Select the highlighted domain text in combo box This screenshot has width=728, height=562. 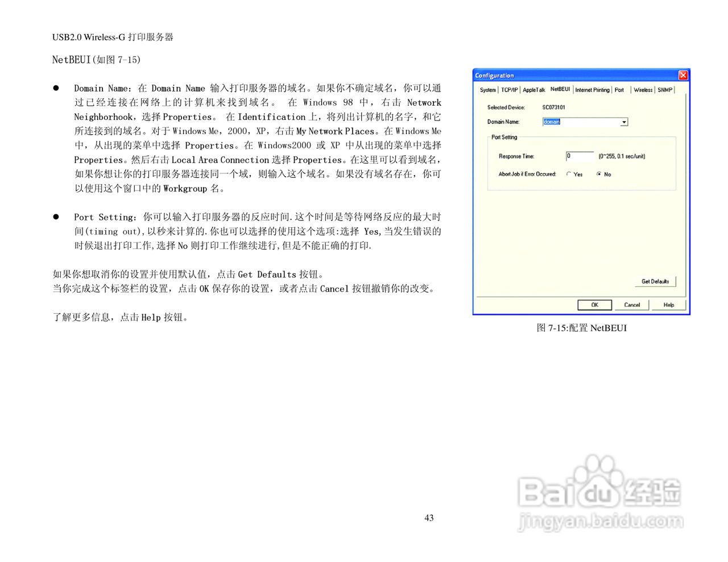tap(551, 122)
